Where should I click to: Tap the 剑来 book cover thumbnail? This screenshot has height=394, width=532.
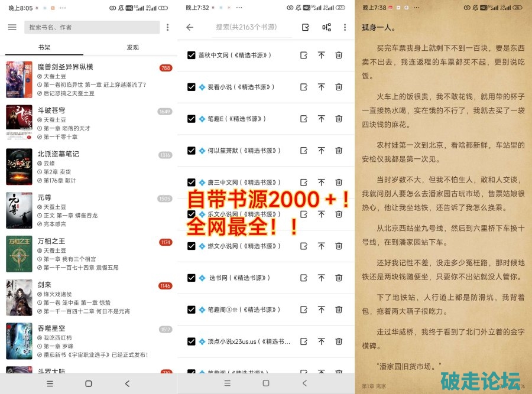tap(19, 297)
